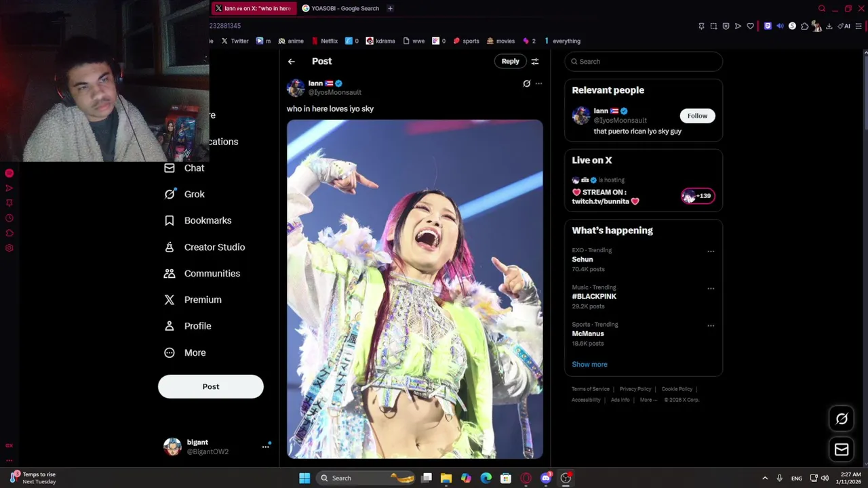Open the sports bookmark folder

point(466,41)
